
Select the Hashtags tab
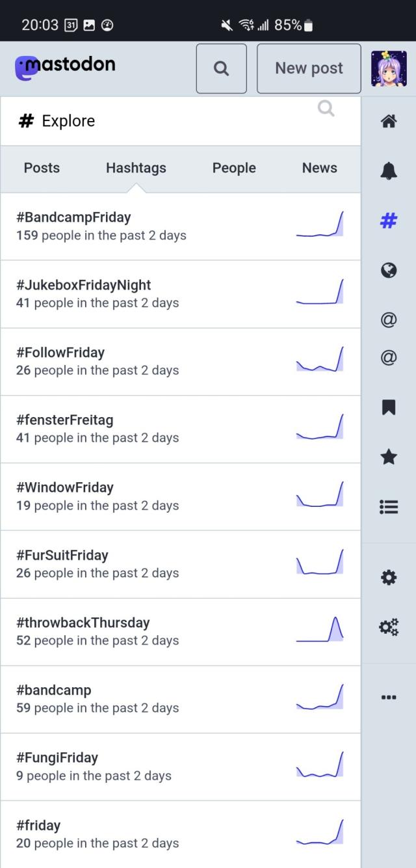(x=136, y=168)
